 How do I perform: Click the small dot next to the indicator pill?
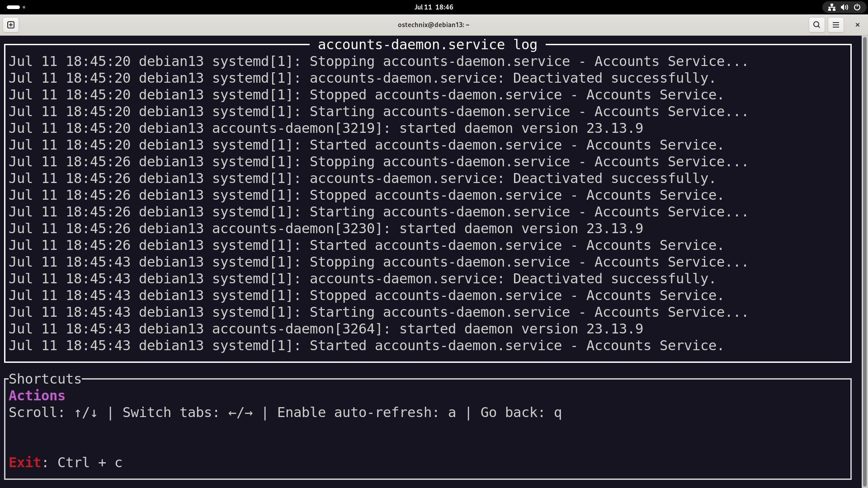point(24,7)
